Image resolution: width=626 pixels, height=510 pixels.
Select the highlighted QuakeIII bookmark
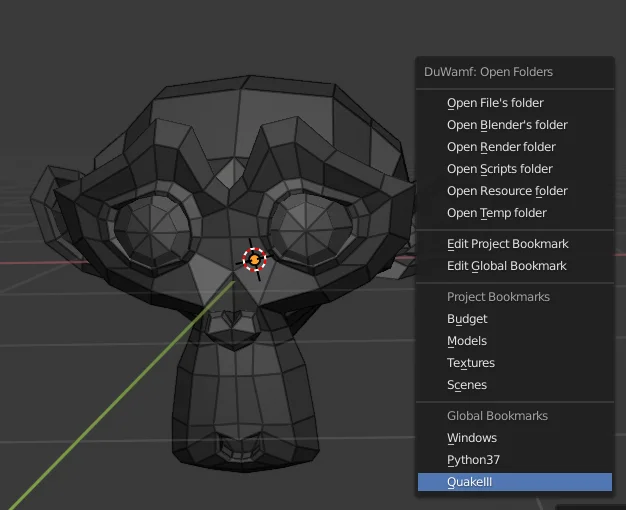point(515,482)
